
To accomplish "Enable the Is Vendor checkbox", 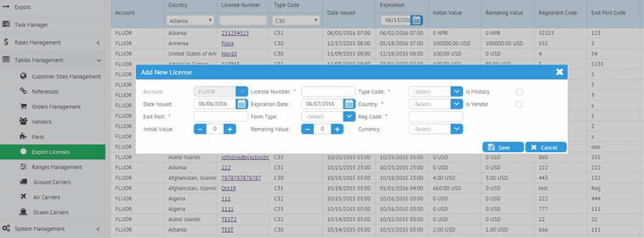I will [x=519, y=104].
